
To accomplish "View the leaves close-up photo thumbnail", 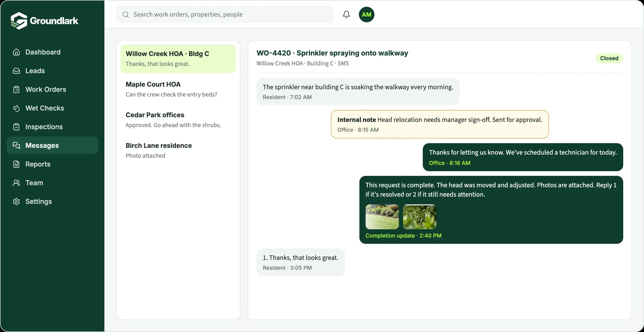I will coord(420,217).
